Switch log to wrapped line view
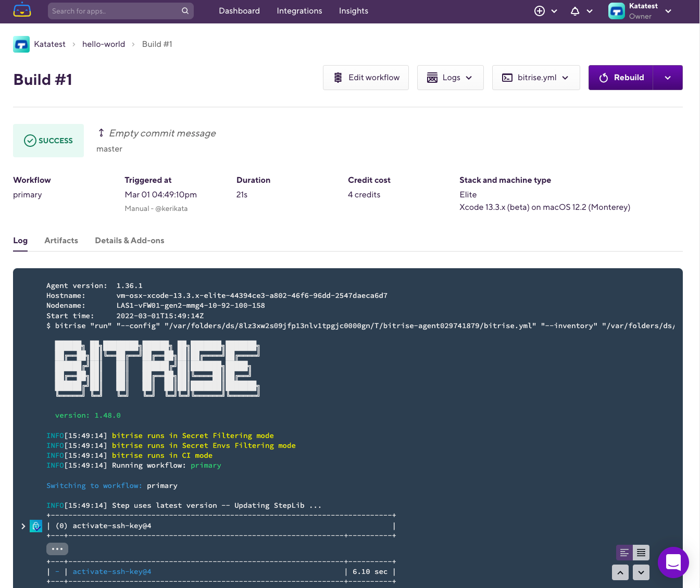 (641, 553)
